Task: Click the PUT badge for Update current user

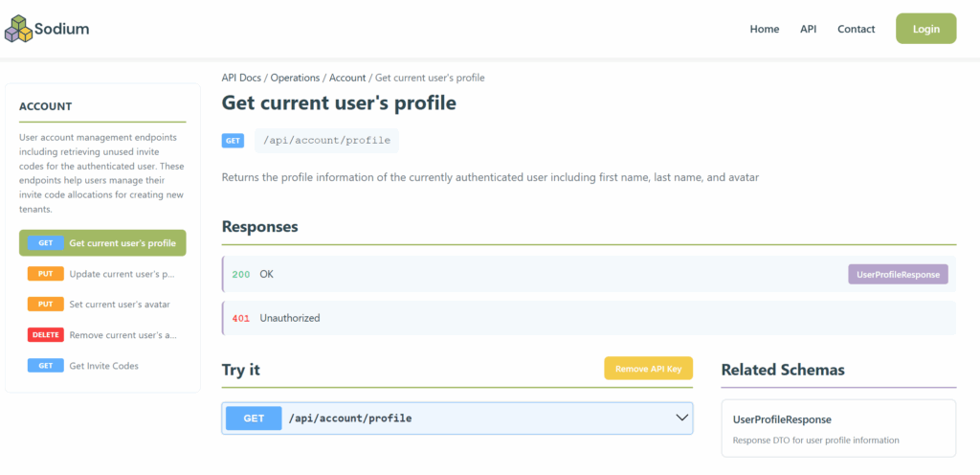Action: coord(45,274)
